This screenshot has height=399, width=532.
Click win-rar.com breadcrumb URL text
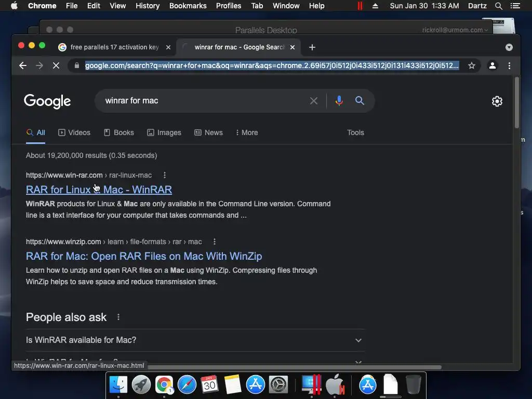pyautogui.click(x=89, y=175)
